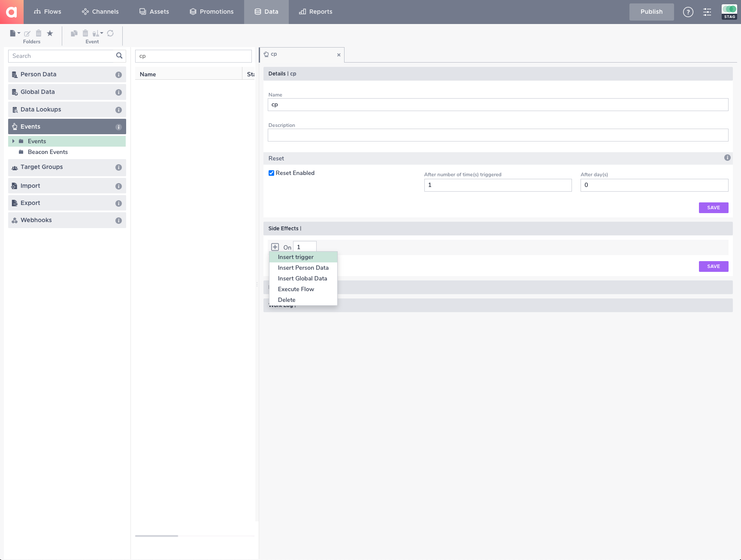
Task: Collapse the Events section header
Action: click(67, 126)
